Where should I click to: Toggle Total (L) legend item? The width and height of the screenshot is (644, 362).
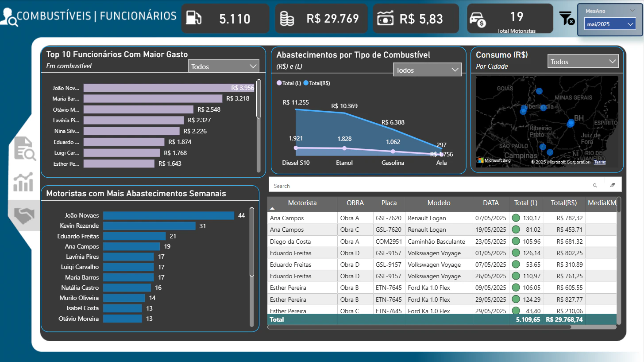tap(289, 83)
